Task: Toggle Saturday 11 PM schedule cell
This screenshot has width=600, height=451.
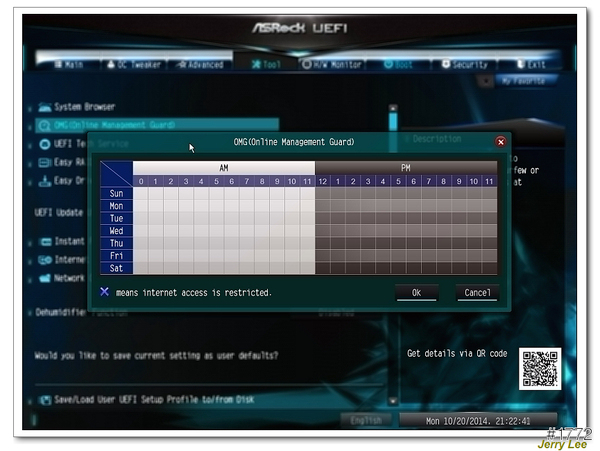Action: (x=489, y=267)
